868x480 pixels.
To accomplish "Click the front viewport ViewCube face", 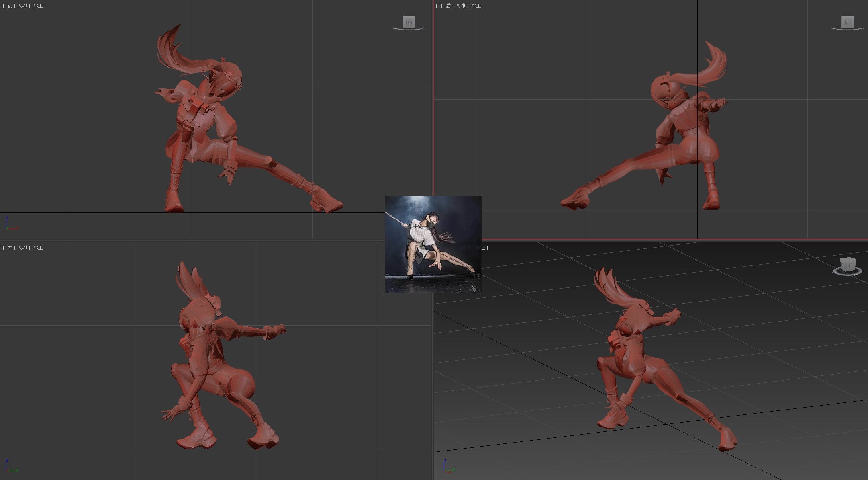I will point(408,22).
